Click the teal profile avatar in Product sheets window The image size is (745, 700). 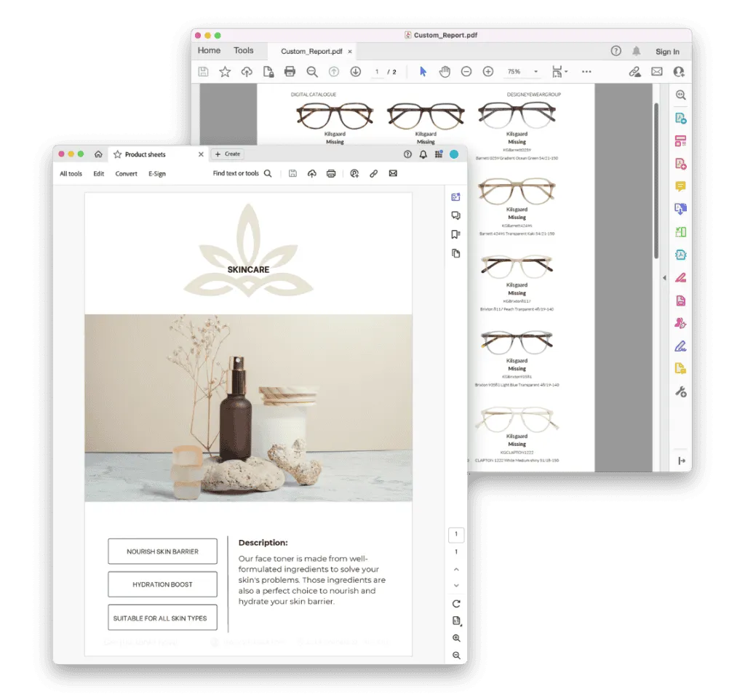454,154
